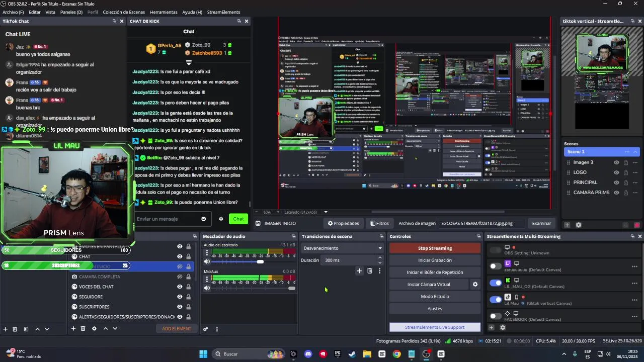Add scene in tiktok vertical panel
644x362 pixels.
coord(567,225)
